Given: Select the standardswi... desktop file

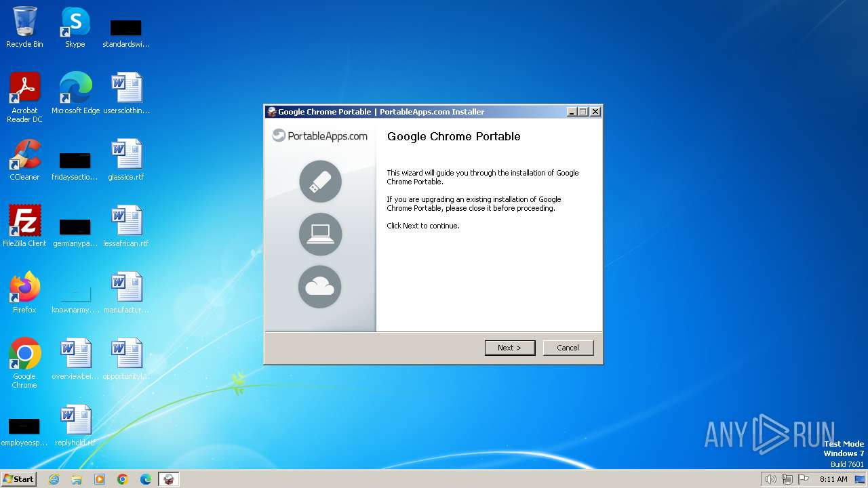Looking at the screenshot, I should click(x=126, y=33).
